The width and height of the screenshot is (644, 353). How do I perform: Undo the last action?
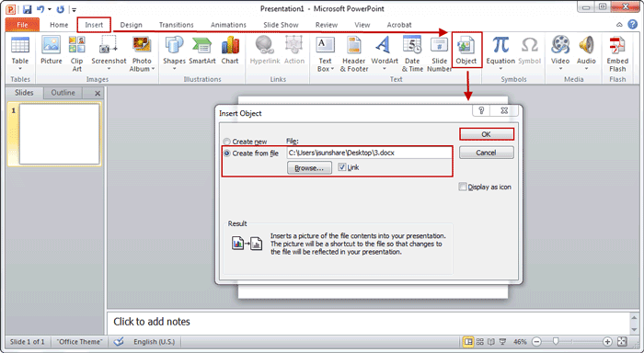[40, 9]
